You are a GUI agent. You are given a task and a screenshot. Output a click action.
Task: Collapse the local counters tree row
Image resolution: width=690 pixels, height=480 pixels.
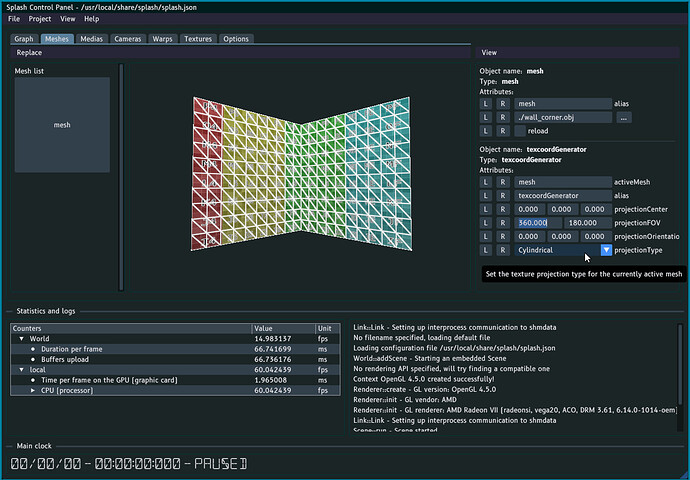(19, 367)
